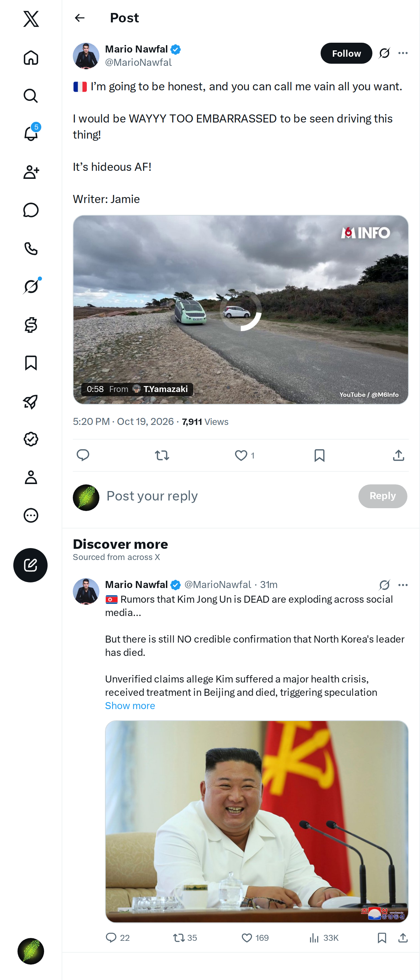
Task: Repost the main post about the car
Action: tap(162, 455)
